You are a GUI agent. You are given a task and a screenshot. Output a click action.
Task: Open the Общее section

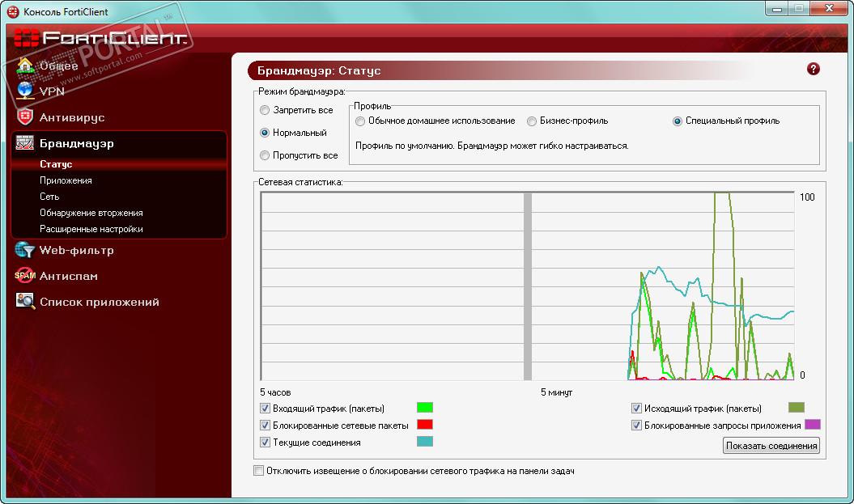tap(59, 66)
